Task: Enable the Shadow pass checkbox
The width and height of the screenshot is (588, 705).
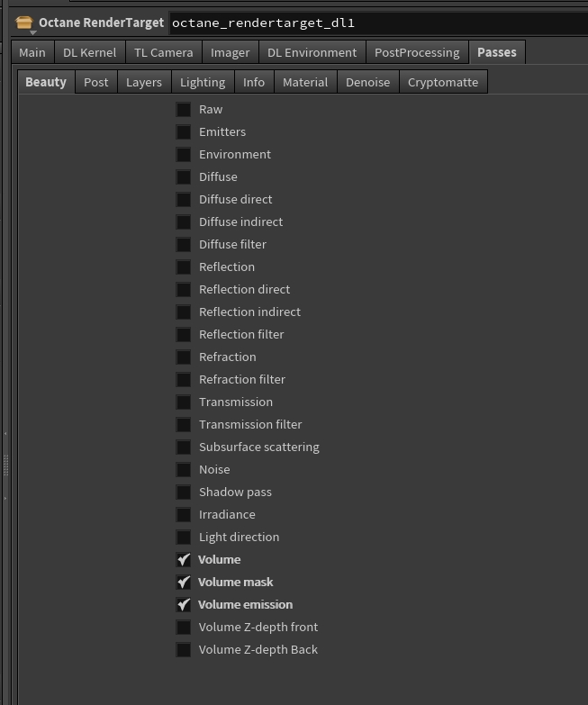Action: pos(184,492)
